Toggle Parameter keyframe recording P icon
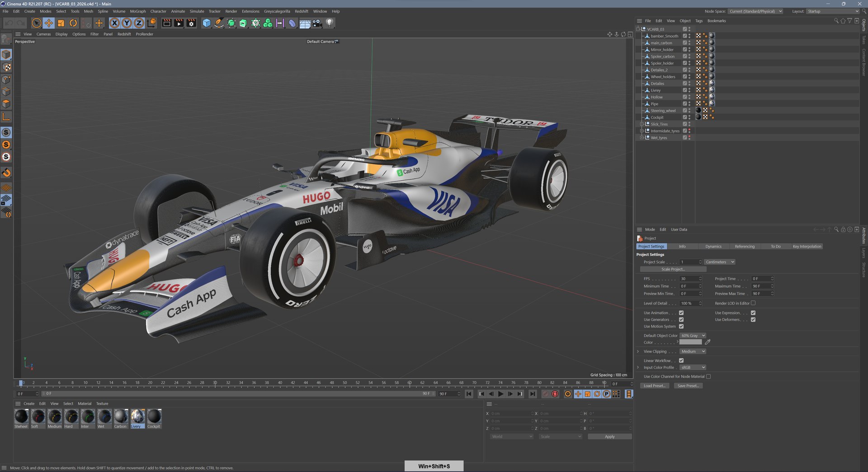This screenshot has height=472, width=868. tap(606, 394)
